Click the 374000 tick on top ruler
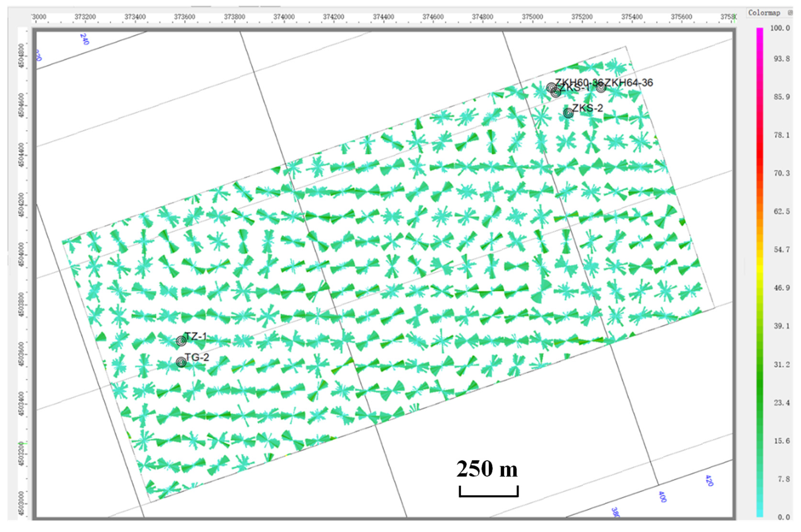Image resolution: width=801 pixels, height=532 pixels. tap(284, 17)
